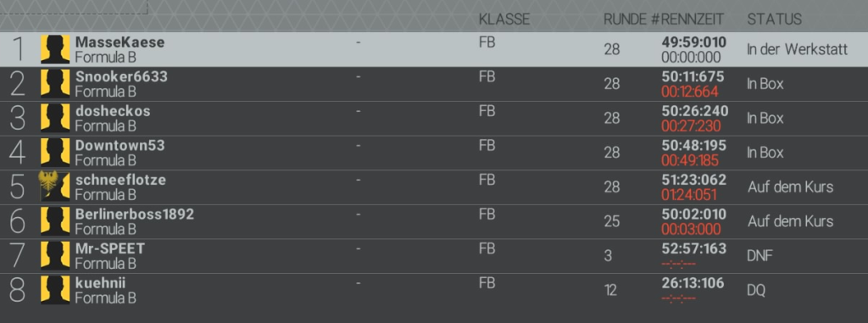Click schneeflotze's golden eagle avatar
868x323 pixels.
[x=55, y=187]
